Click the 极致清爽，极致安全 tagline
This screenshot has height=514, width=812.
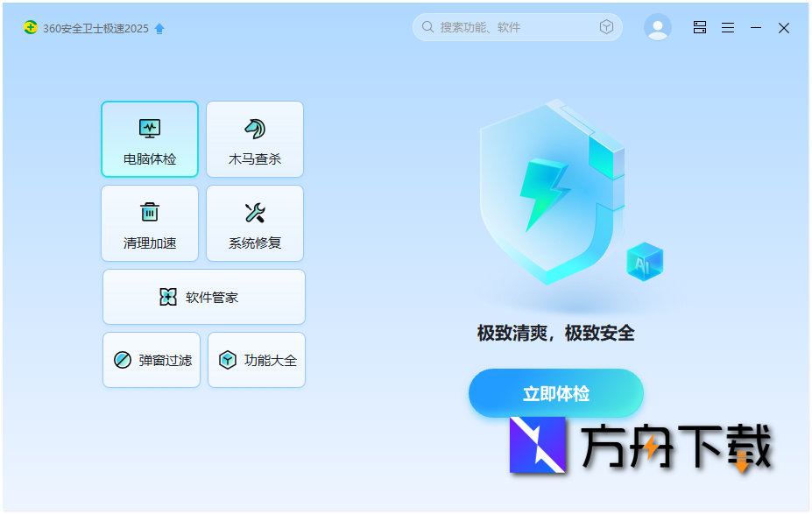coord(555,334)
